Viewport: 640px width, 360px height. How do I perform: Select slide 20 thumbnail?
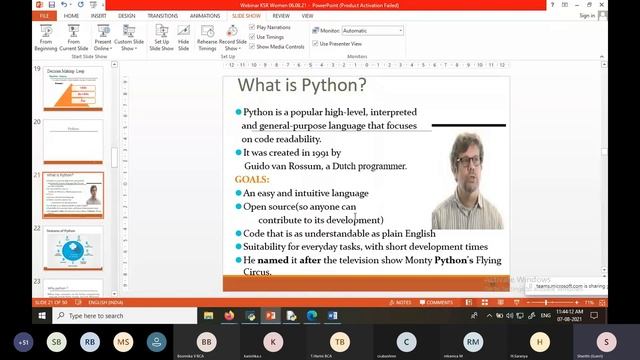(73, 142)
